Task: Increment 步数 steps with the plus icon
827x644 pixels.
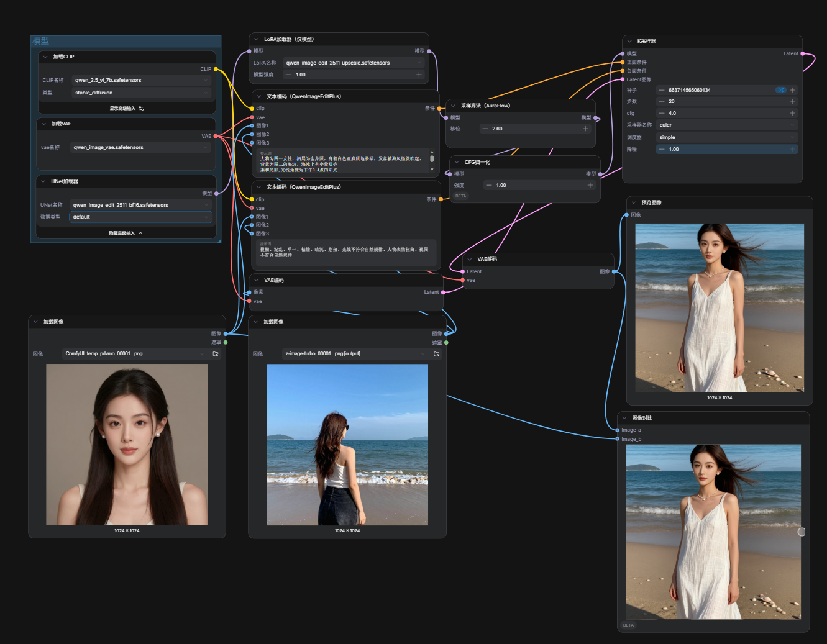Action: (792, 101)
